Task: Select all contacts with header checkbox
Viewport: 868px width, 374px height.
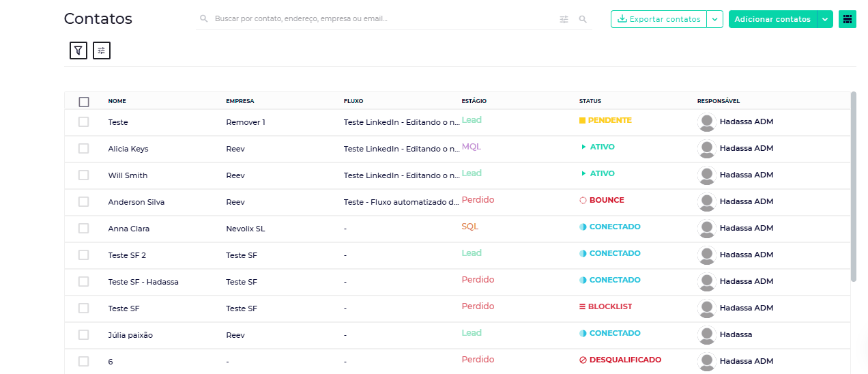Action: (x=84, y=102)
